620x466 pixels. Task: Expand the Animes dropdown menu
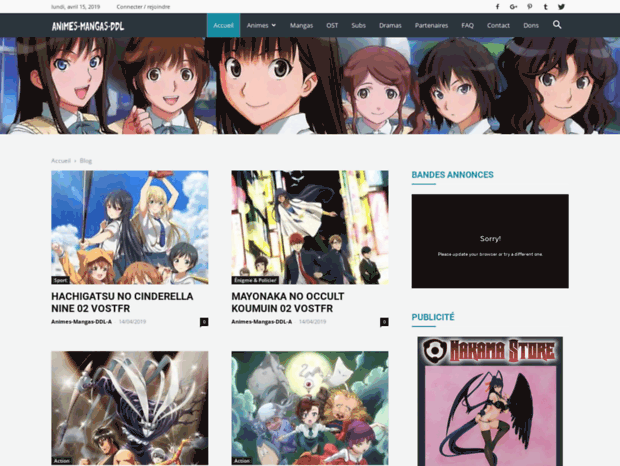tap(261, 25)
